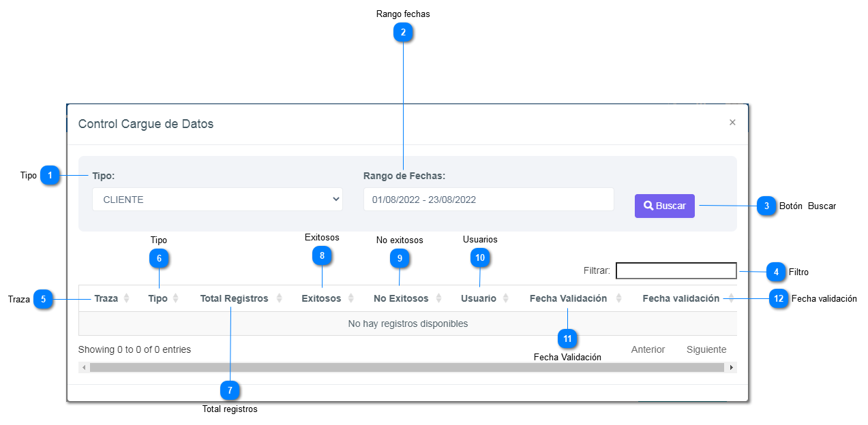Click the horizontal scrollbar track
This screenshot has width=868, height=425.
click(407, 368)
